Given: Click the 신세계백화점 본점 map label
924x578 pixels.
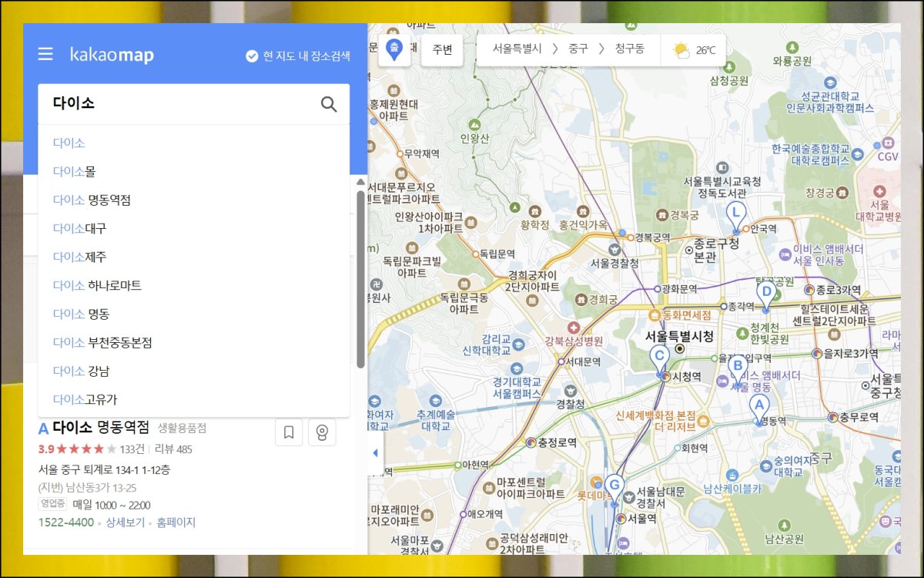Looking at the screenshot, I should 656,420.
